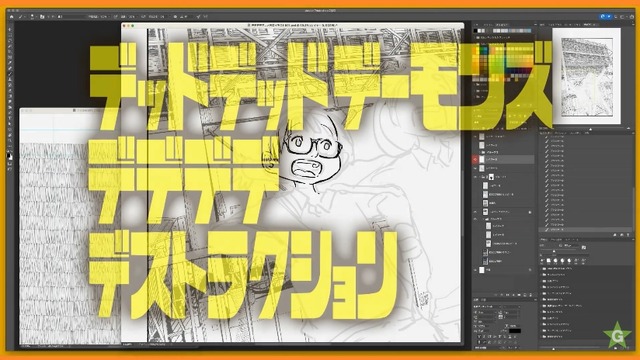The width and height of the screenshot is (640, 360).
Task: Adjust the brush size slider in Brushes panel
Action: (554, 251)
